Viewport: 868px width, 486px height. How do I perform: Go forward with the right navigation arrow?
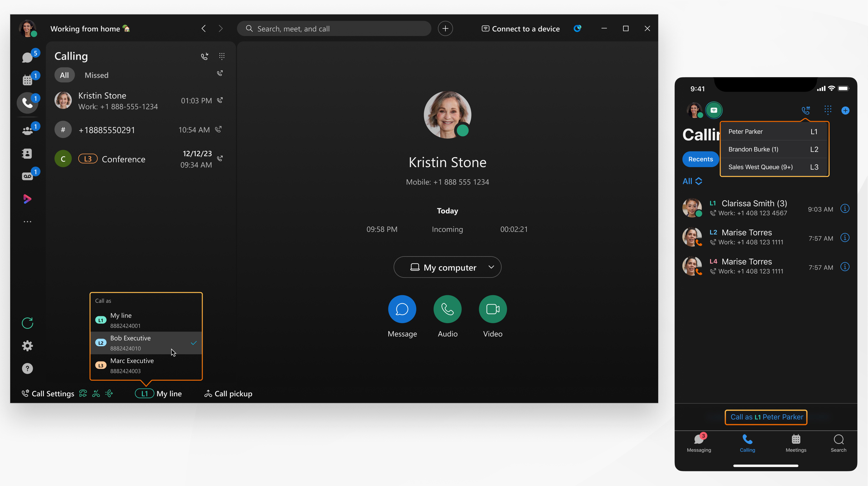[221, 28]
